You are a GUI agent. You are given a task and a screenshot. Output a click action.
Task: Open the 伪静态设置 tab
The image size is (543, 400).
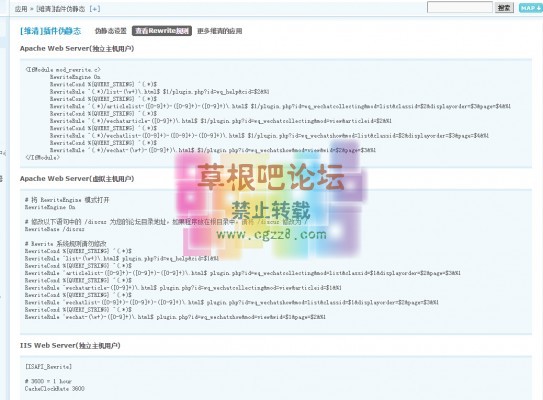pos(111,31)
